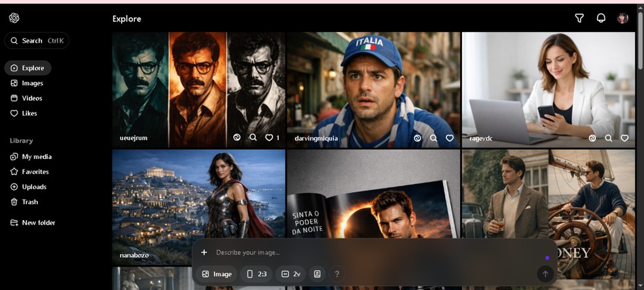
Task: Open the 2:3 aspect ratio dropdown
Action: (256, 274)
